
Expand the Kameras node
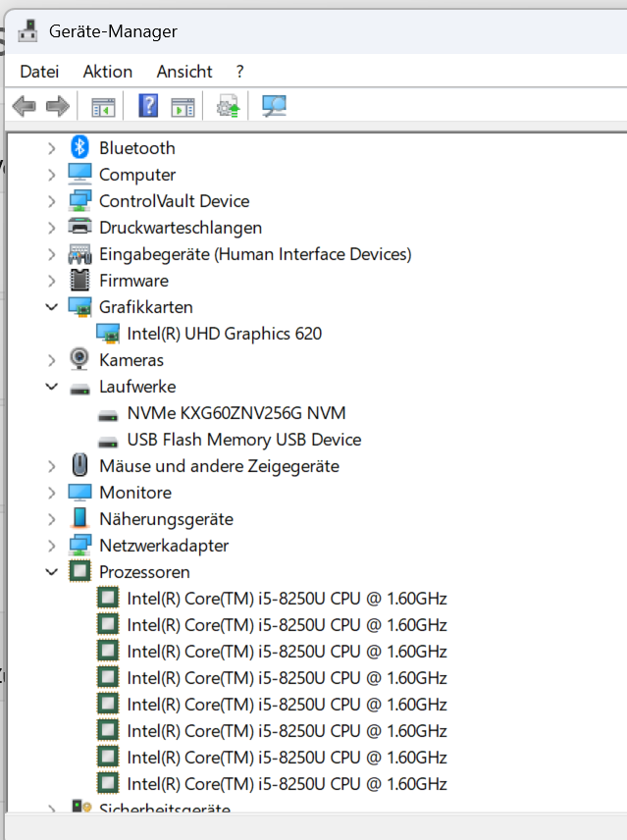[x=51, y=360]
